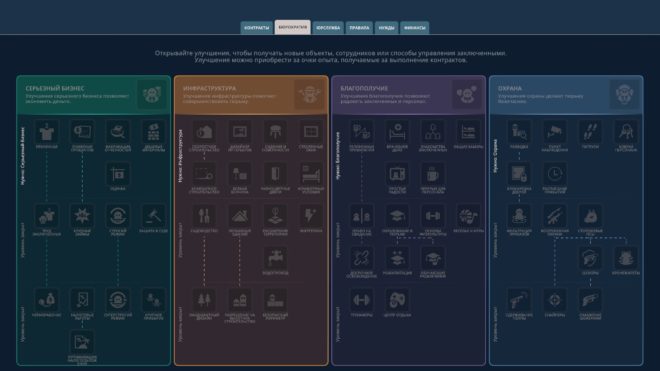The height and width of the screenshot is (371, 660).
Task: Switch to the Юрслужба tab
Action: point(328,28)
